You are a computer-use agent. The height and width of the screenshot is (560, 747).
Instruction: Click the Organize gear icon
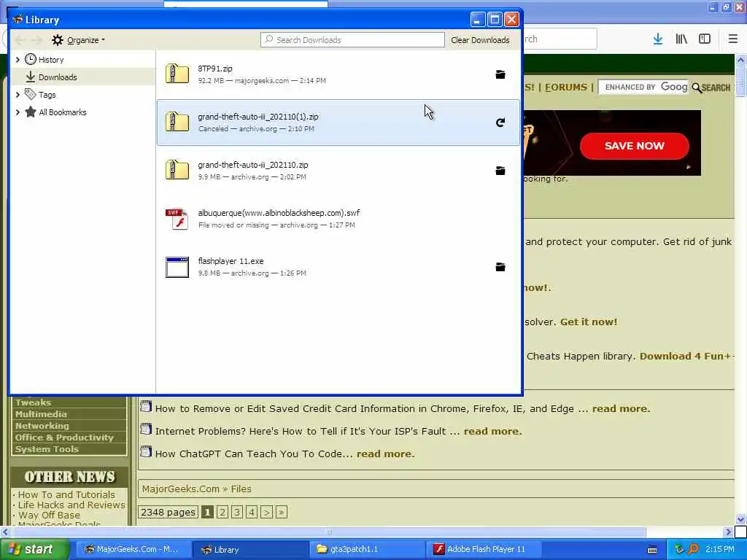(x=58, y=40)
